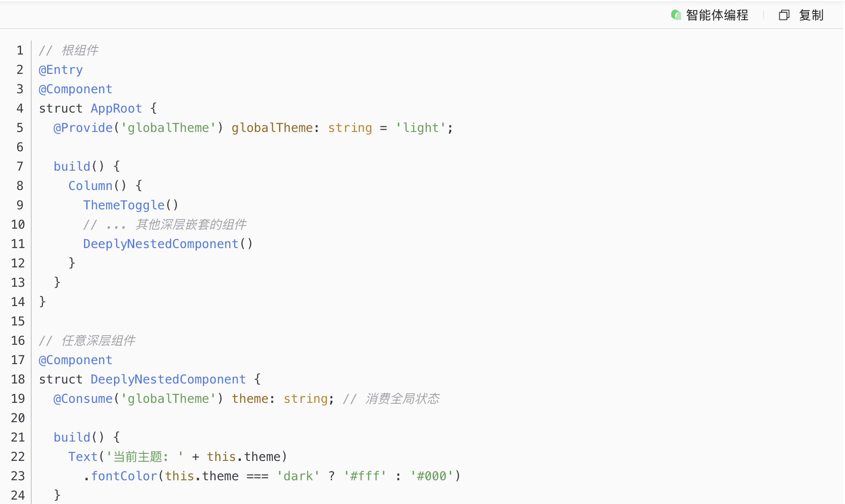Click the @Consume decorator on line 19
Image resolution: width=845 pixels, height=504 pixels.
pyautogui.click(x=83, y=399)
